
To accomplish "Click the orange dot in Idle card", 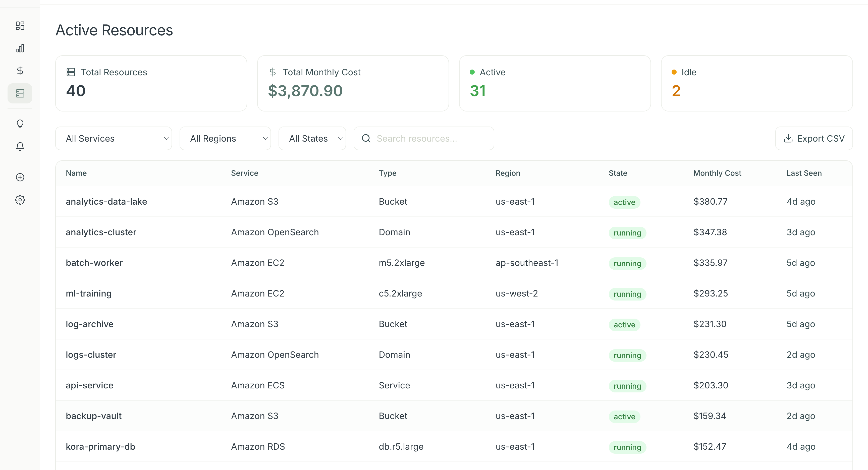I will coord(674,72).
